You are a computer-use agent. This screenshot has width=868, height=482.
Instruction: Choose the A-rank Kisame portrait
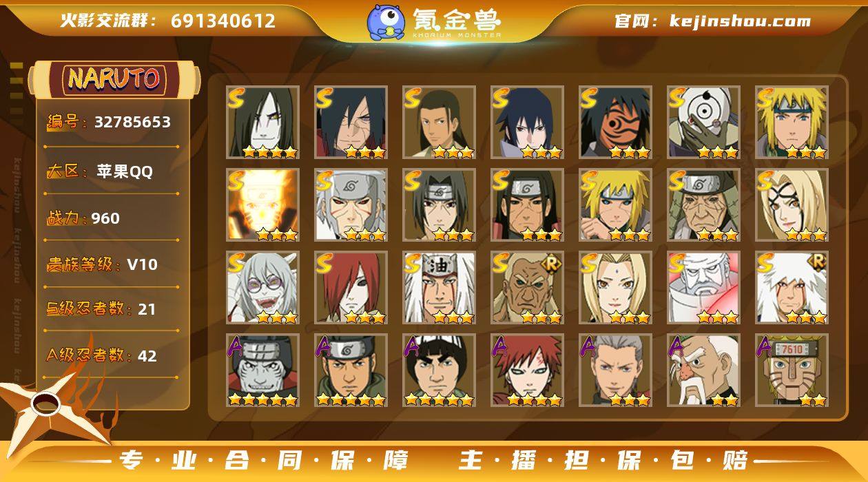tap(262, 370)
